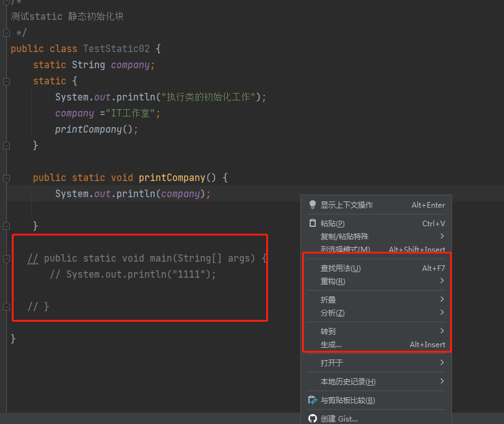The width and height of the screenshot is (504, 424).
Task: Open the 转到 menu entry
Action: click(x=376, y=331)
